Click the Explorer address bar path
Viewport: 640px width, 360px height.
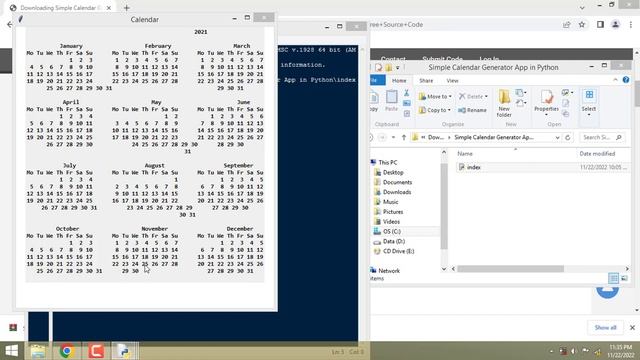[486, 138]
